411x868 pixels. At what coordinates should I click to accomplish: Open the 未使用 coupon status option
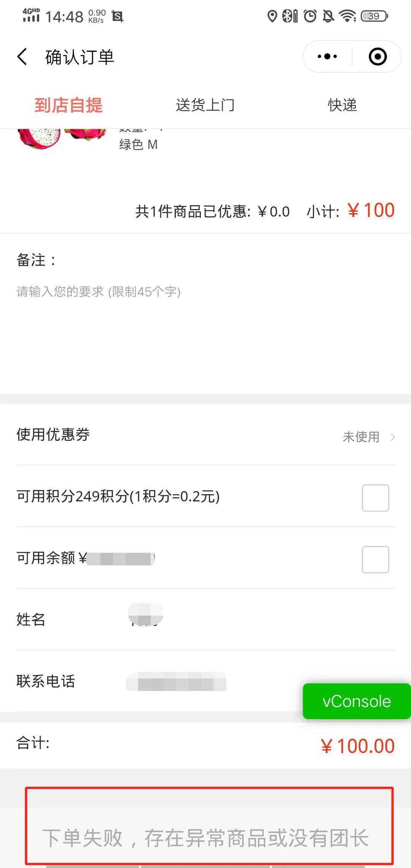point(361,437)
